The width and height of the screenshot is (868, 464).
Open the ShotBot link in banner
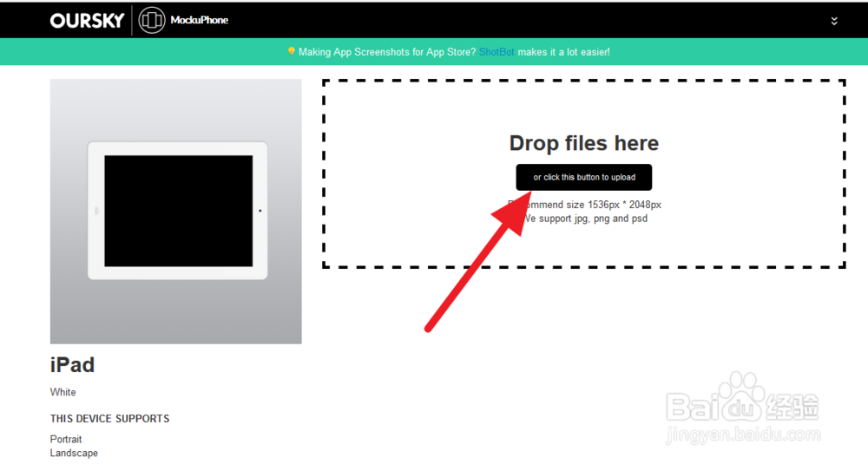click(496, 52)
